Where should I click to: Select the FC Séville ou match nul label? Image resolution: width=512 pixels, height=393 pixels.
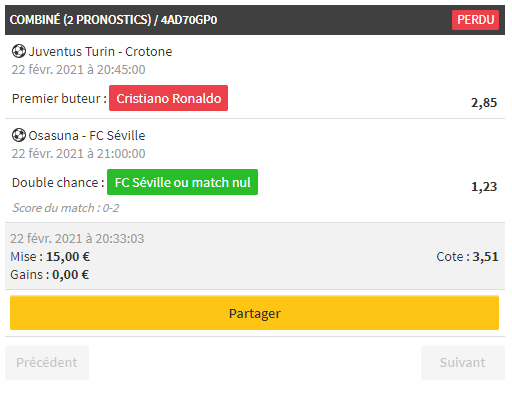tap(182, 182)
